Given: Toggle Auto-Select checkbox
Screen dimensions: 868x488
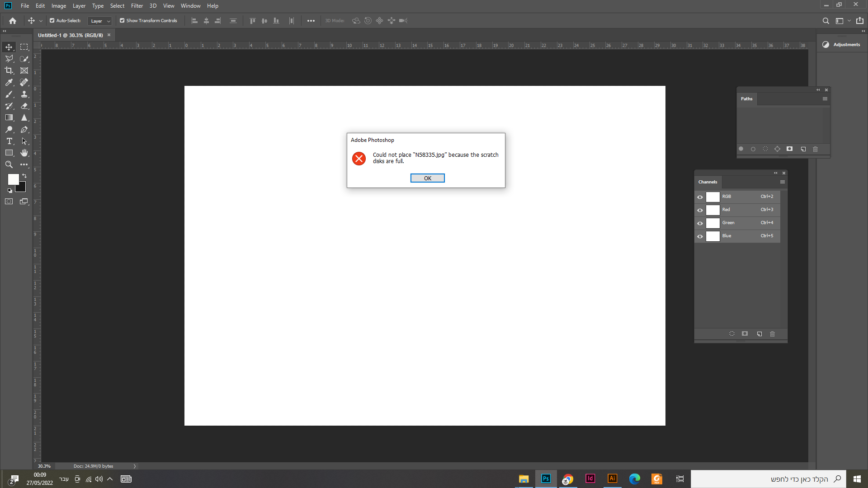Looking at the screenshot, I should 52,21.
